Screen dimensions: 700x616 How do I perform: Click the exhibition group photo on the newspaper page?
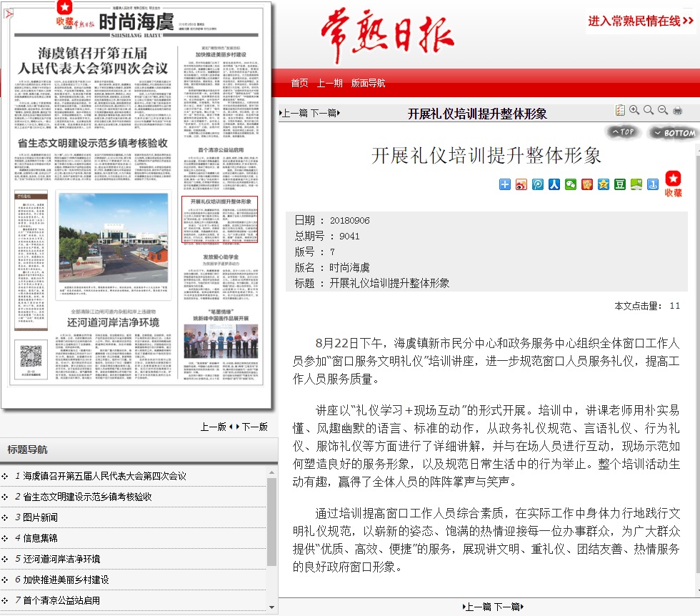[x=221, y=342]
